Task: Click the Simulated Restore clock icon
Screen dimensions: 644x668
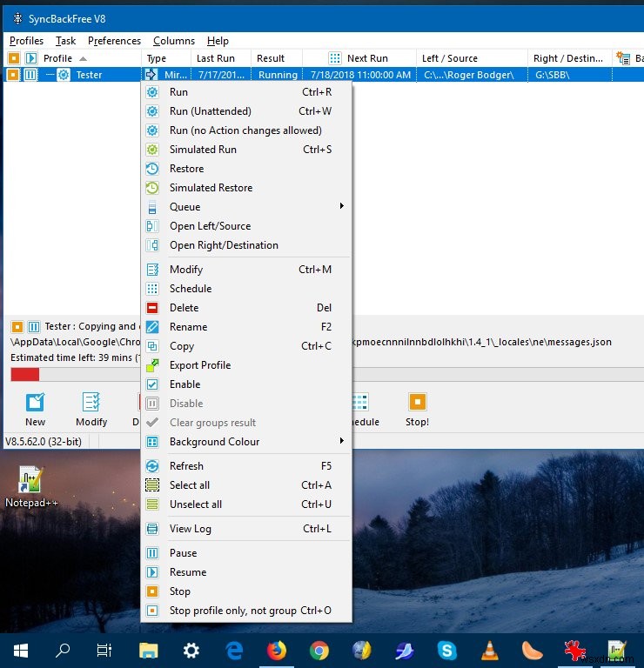Action: 152,188
